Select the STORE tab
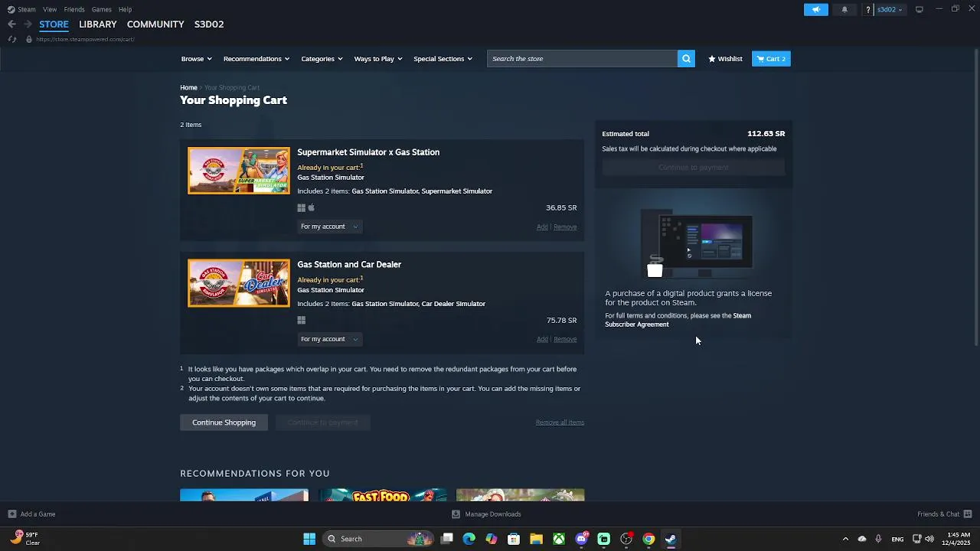 click(x=54, y=24)
